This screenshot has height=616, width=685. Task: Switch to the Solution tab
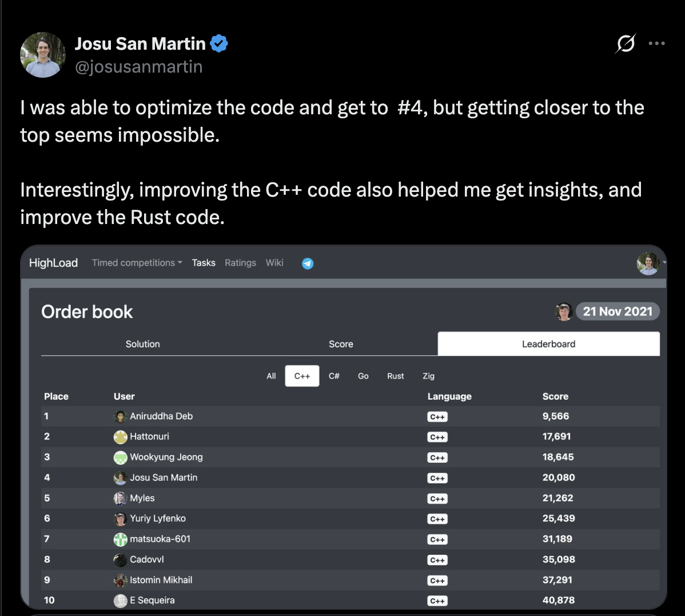point(142,343)
